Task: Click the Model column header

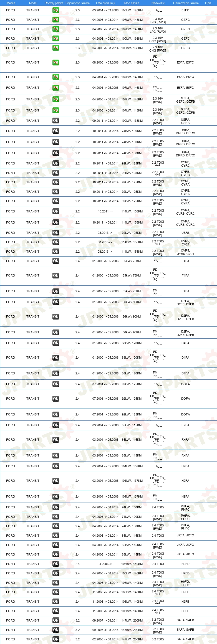Action: (x=33, y=3)
